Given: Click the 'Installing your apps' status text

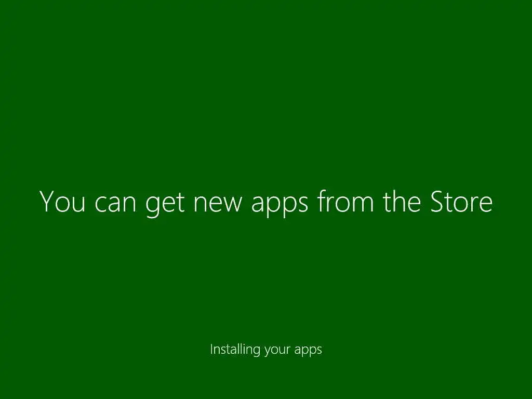Looking at the screenshot, I should (x=266, y=350).
